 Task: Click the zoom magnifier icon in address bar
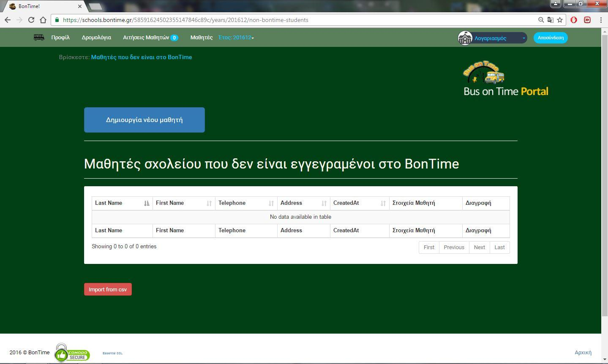(541, 20)
